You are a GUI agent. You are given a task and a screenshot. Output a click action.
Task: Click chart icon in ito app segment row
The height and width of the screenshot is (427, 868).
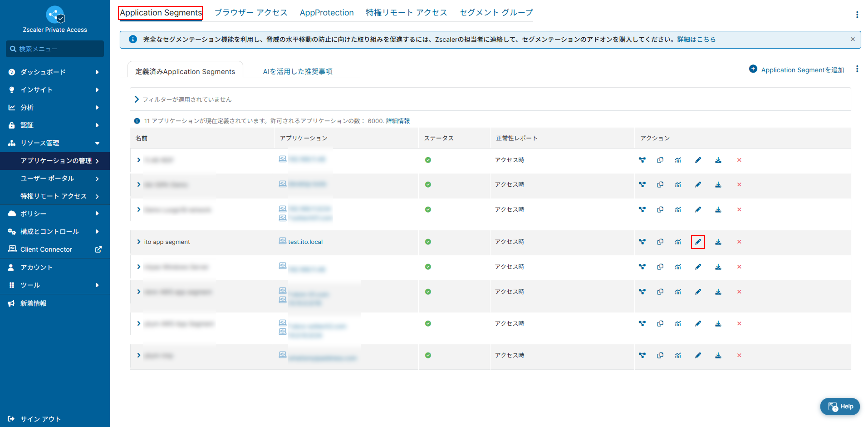point(678,242)
